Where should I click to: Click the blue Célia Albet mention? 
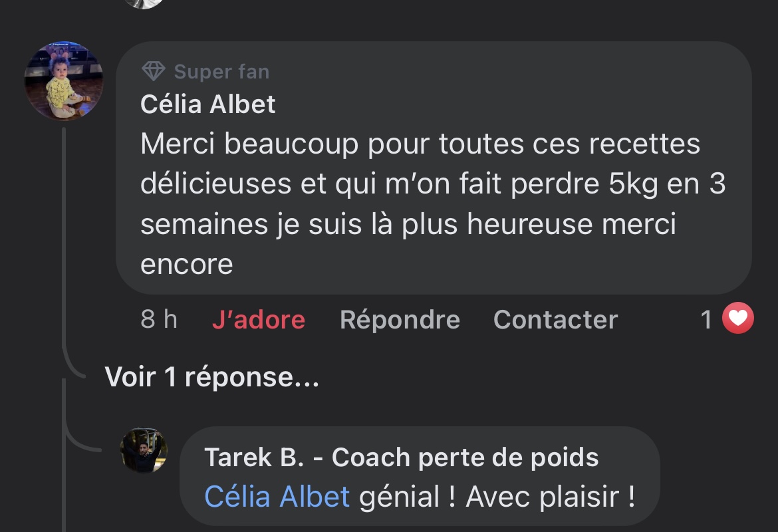pos(277,497)
